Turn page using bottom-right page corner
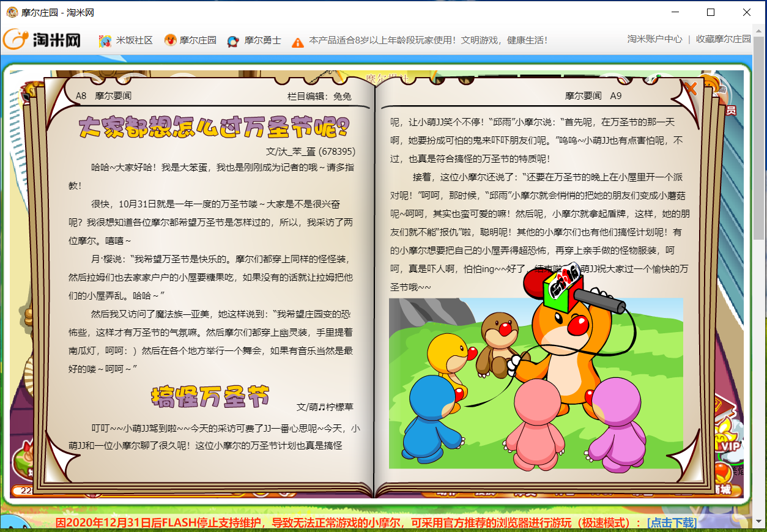Screen dimensions: 767x532 (684, 467)
